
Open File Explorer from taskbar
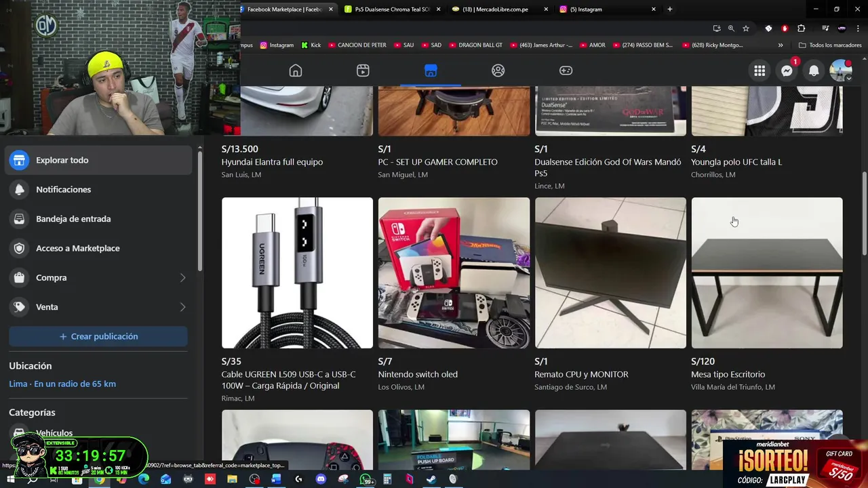pos(232,479)
